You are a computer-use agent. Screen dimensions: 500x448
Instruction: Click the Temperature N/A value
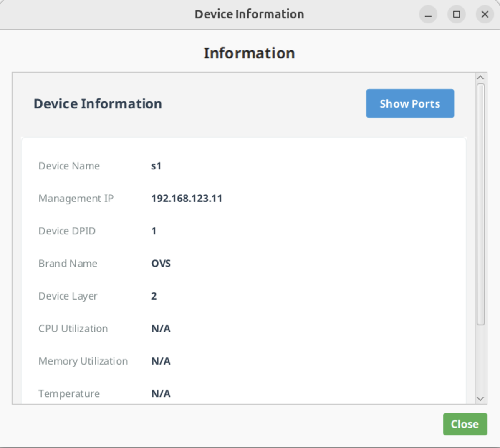click(161, 394)
